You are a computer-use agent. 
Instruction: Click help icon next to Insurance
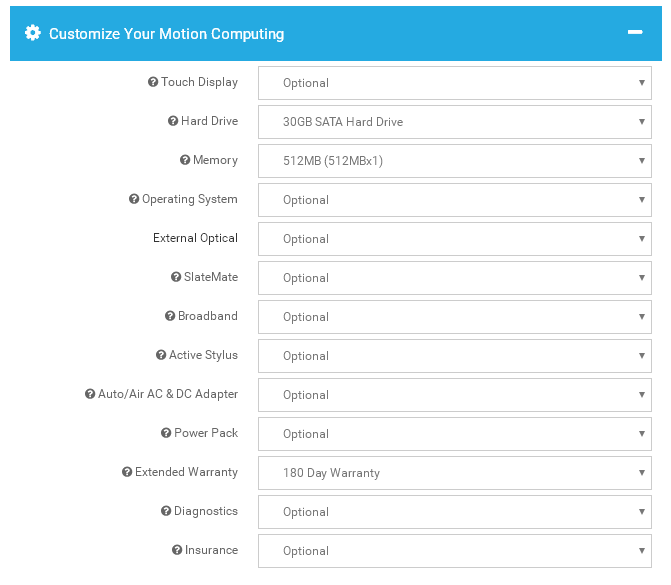click(x=177, y=550)
